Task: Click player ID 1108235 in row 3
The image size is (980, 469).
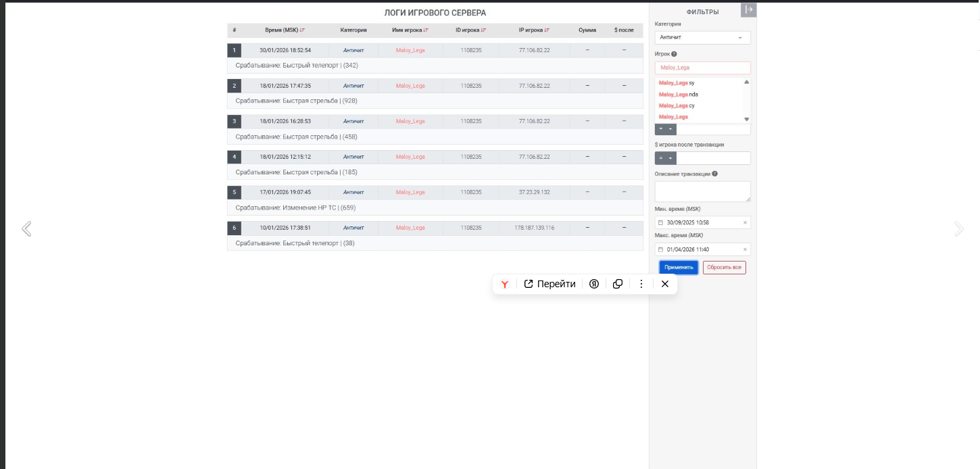Action: point(471,122)
